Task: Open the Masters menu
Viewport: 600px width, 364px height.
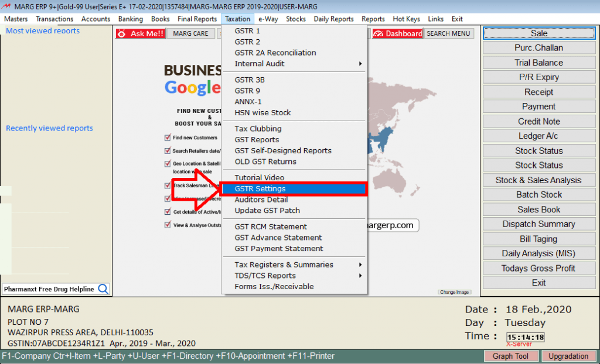Action: 16,19
